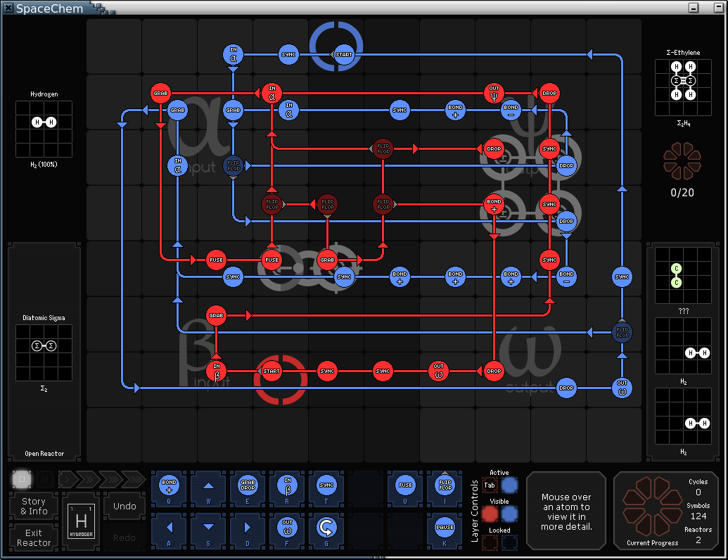Lock the blue layer
Image resolution: width=728 pixels, height=560 pixels.
pos(509,542)
